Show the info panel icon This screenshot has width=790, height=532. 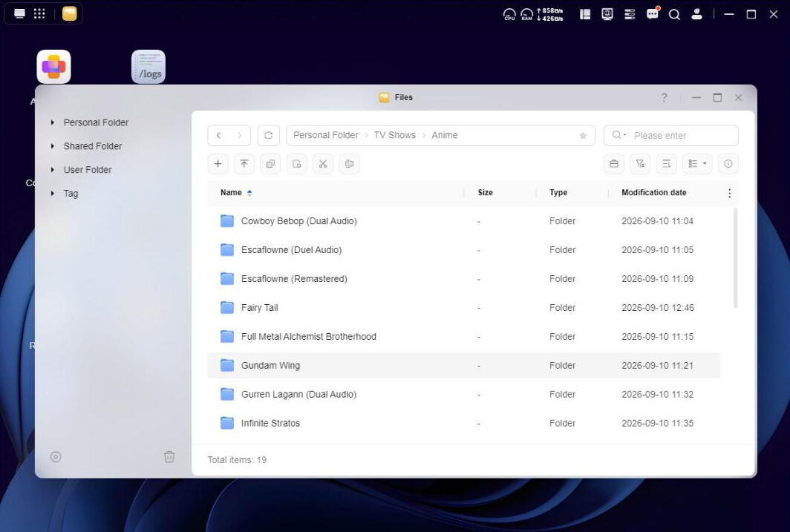pos(728,163)
